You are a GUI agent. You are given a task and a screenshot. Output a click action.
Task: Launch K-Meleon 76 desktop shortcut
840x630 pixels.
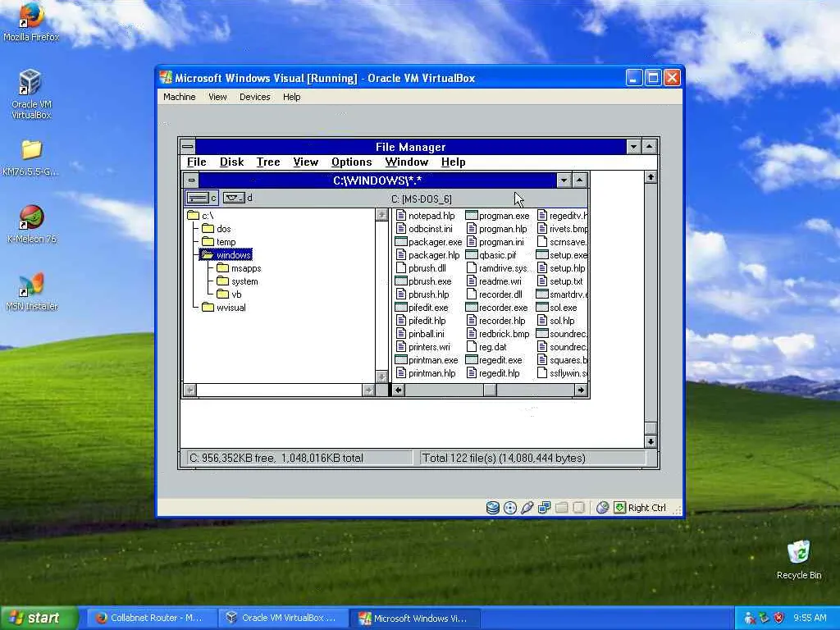[x=31, y=225]
